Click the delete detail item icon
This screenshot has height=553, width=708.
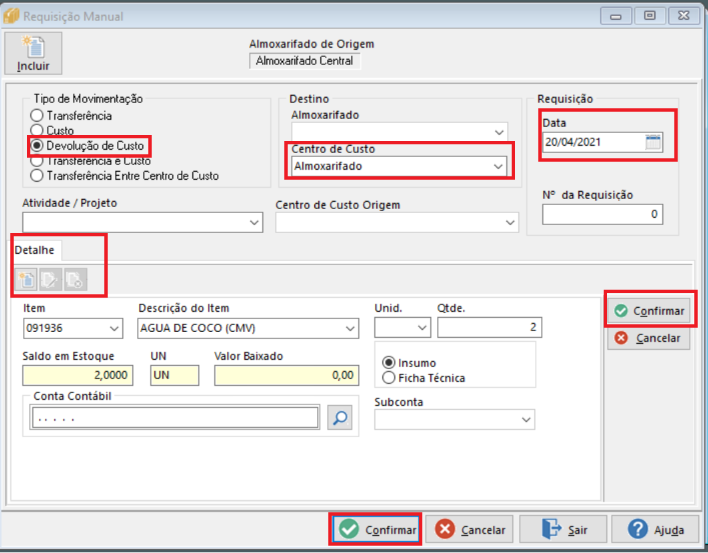pos(75,279)
